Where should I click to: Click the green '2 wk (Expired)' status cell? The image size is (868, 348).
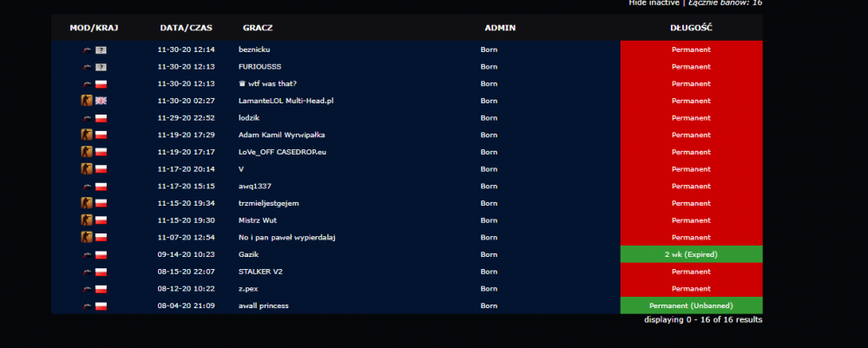coord(691,254)
